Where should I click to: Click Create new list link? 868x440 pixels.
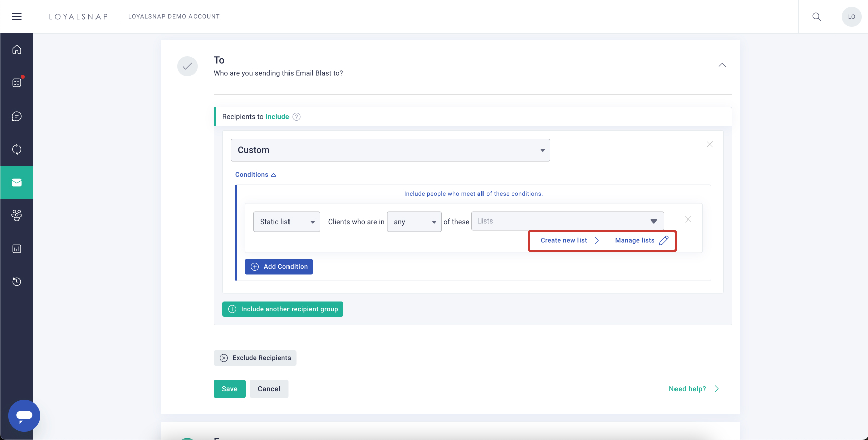point(570,240)
